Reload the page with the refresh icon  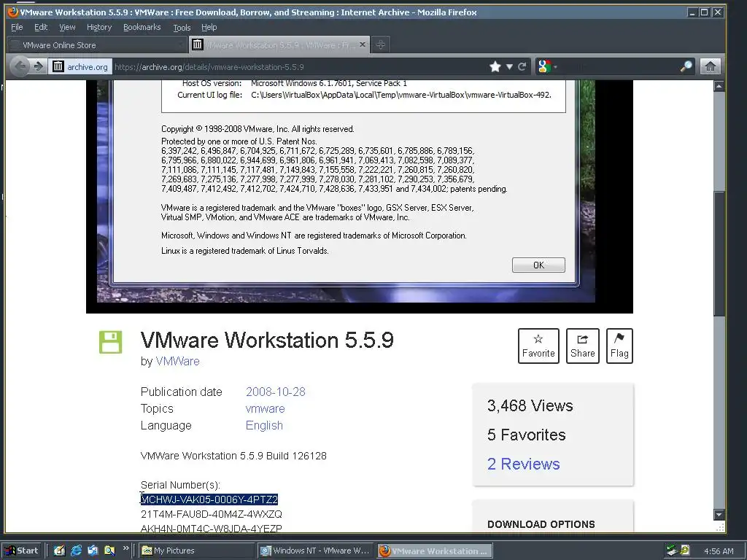pos(522,66)
